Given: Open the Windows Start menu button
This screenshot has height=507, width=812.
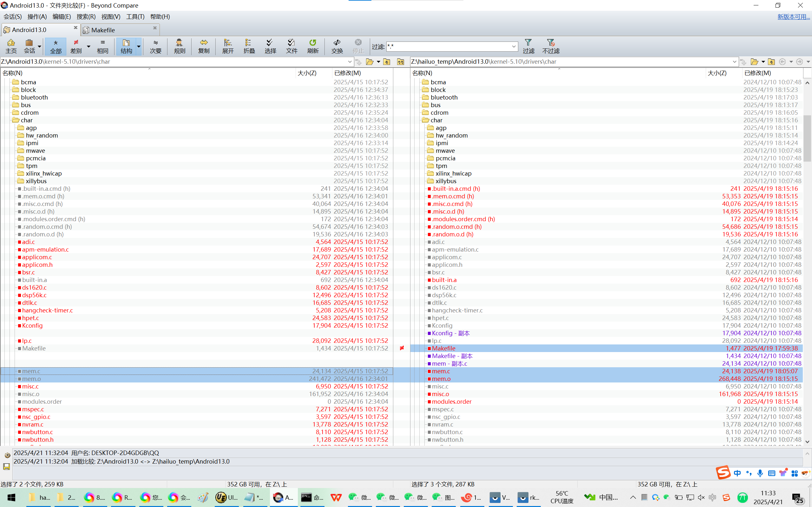Looking at the screenshot, I should click(11, 497).
